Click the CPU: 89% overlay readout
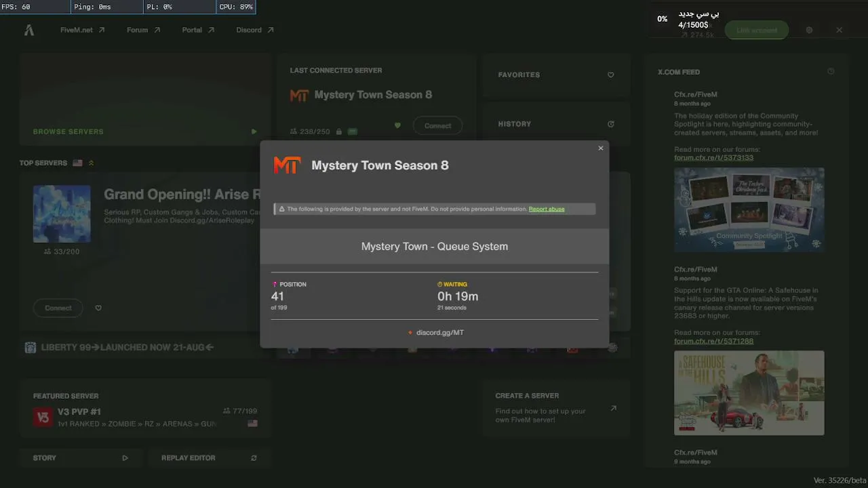The image size is (868, 488). (x=236, y=7)
